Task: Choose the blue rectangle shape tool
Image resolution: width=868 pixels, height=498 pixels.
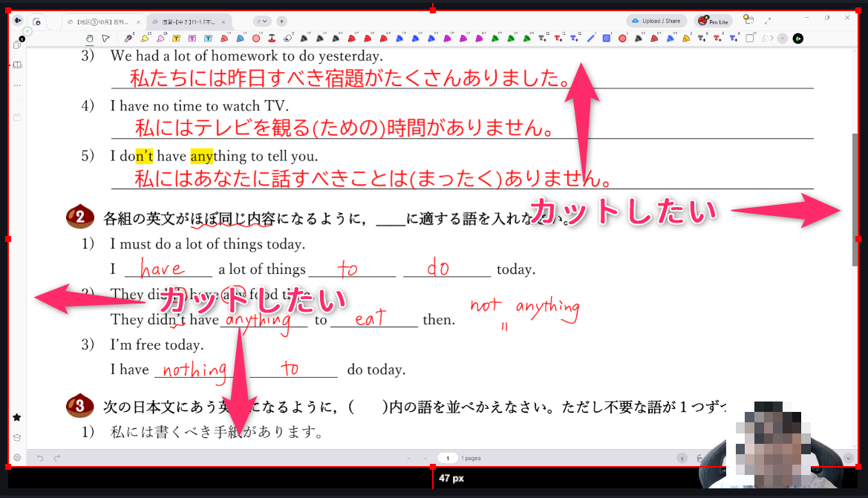Action: 606,38
